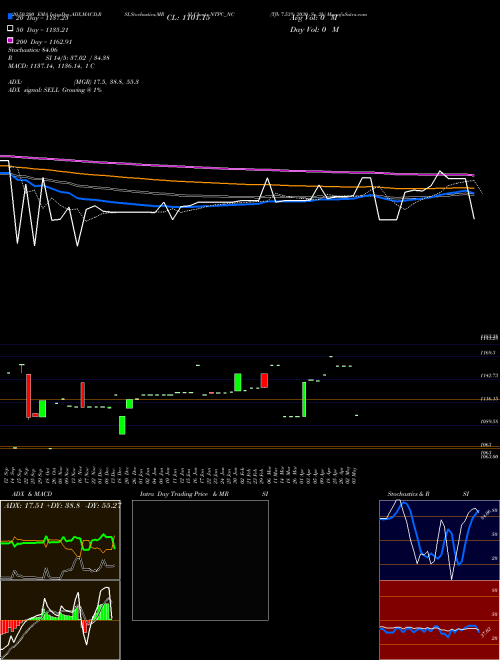The image size is (500, 660).
Task: Click the red candlestick near 16 Nov
Action: pyautogui.click(x=83, y=395)
